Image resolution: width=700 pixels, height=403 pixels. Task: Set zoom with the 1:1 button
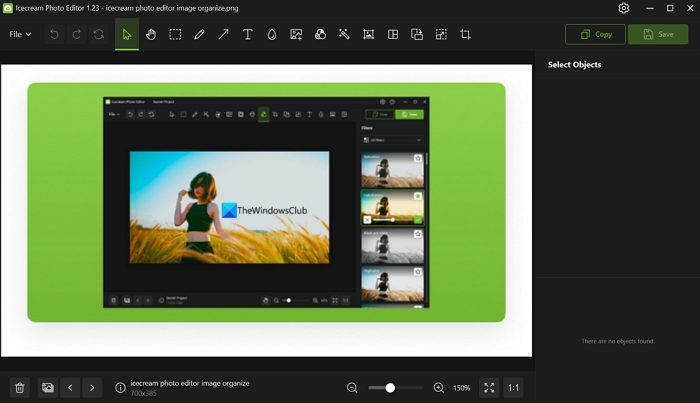tap(513, 387)
